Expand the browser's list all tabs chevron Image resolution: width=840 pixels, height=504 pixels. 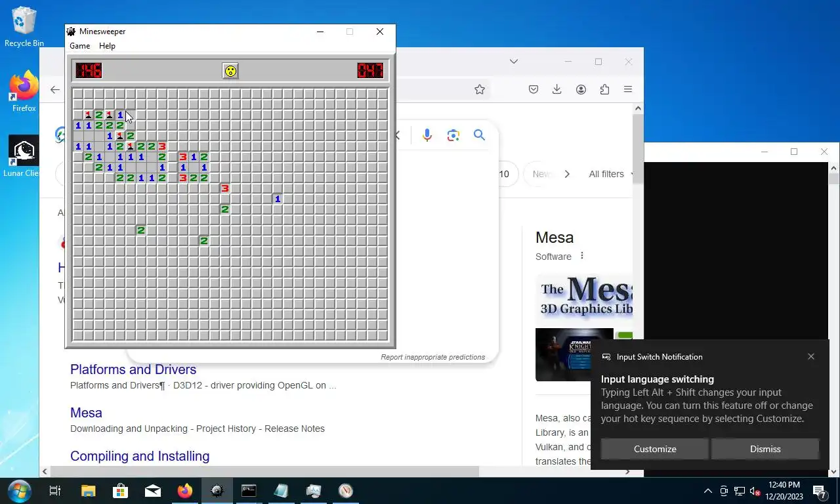click(x=514, y=62)
